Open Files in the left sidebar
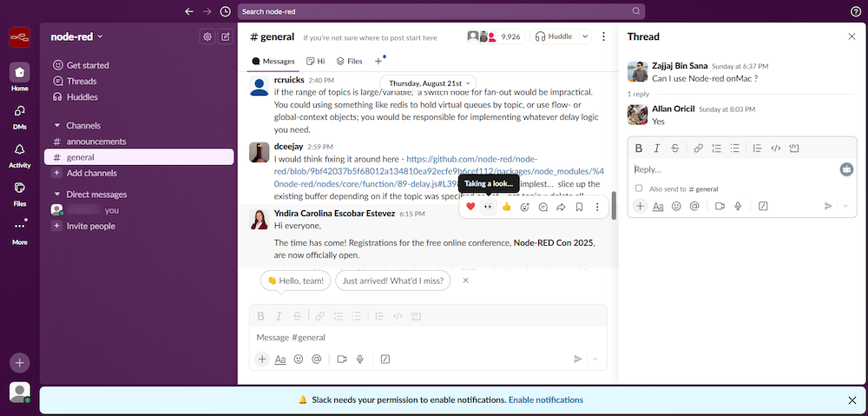 pyautogui.click(x=19, y=192)
